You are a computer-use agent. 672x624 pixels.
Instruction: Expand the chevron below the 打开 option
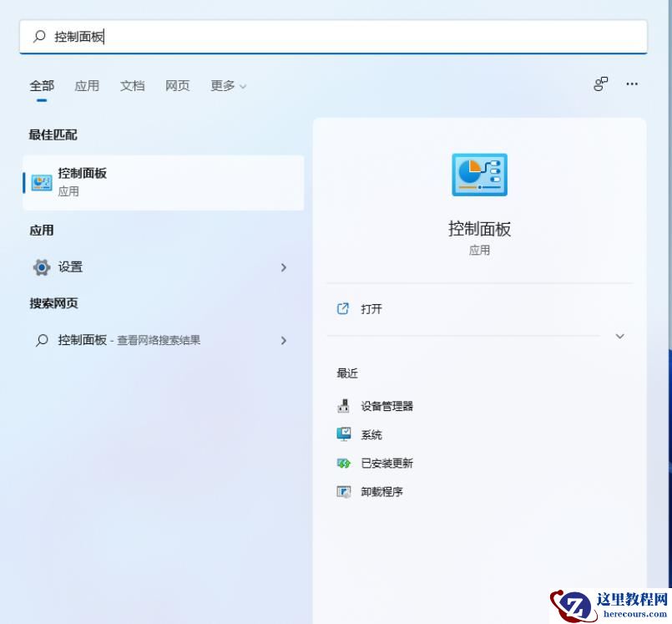click(619, 336)
